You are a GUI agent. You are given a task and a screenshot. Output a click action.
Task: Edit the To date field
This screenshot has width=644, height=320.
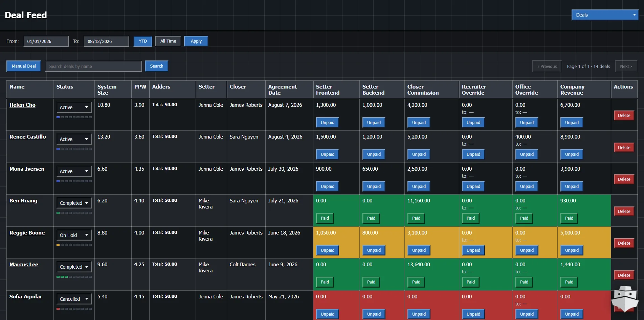pyautogui.click(x=106, y=41)
